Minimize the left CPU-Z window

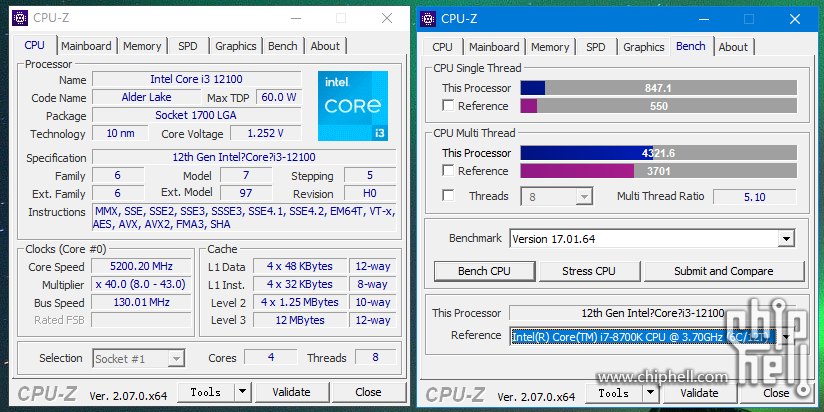tap(296, 18)
